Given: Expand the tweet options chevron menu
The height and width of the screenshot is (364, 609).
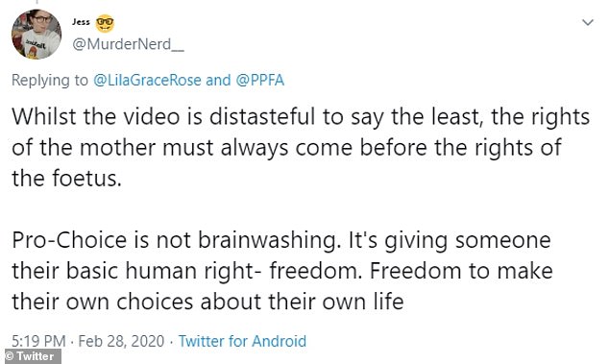Looking at the screenshot, I should tap(588, 22).
